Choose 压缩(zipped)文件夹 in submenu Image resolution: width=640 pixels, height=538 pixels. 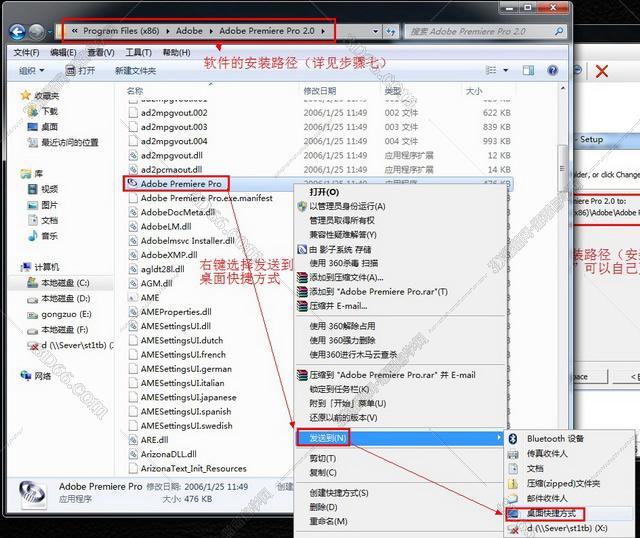point(563,484)
